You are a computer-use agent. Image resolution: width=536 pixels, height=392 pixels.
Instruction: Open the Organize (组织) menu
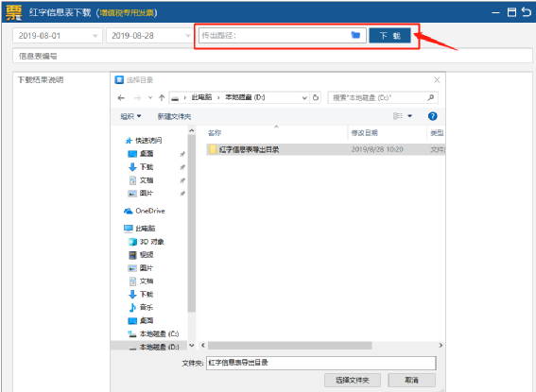tap(130, 116)
